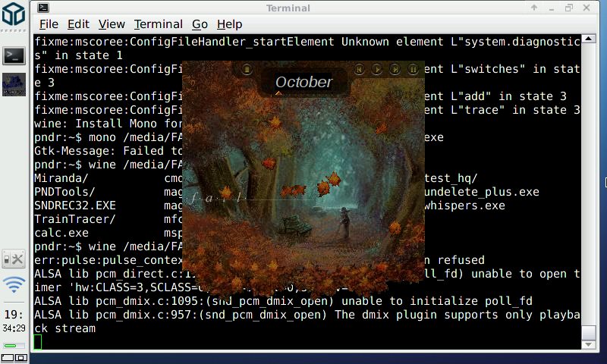Select the wine app thumbnail in the panel
The width and height of the screenshot is (607, 364).
click(x=14, y=84)
